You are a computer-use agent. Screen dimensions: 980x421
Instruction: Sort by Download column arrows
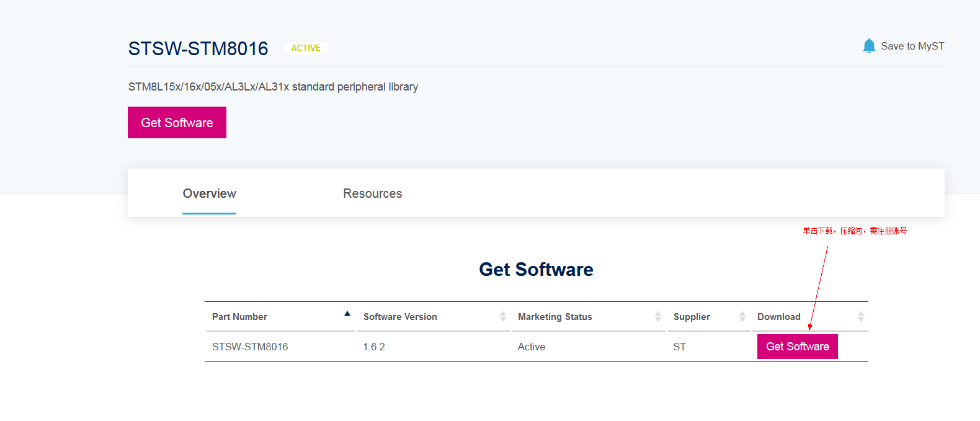(x=861, y=317)
